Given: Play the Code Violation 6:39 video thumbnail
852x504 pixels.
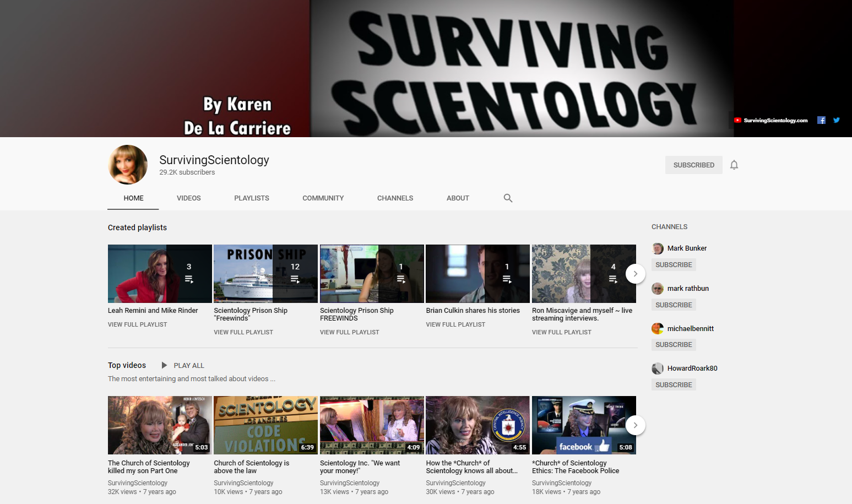Looking at the screenshot, I should point(265,425).
